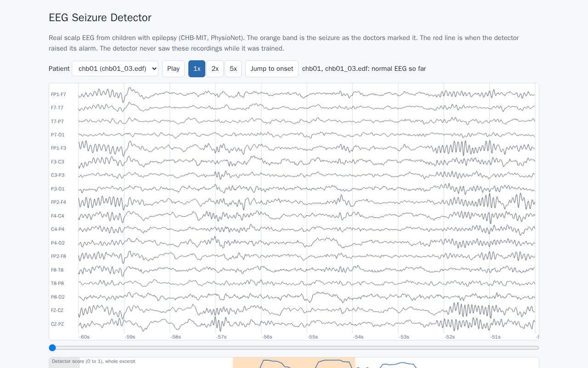The width and height of the screenshot is (588, 368).
Task: Click the FP2-F4 channel label
Action: (x=58, y=202)
